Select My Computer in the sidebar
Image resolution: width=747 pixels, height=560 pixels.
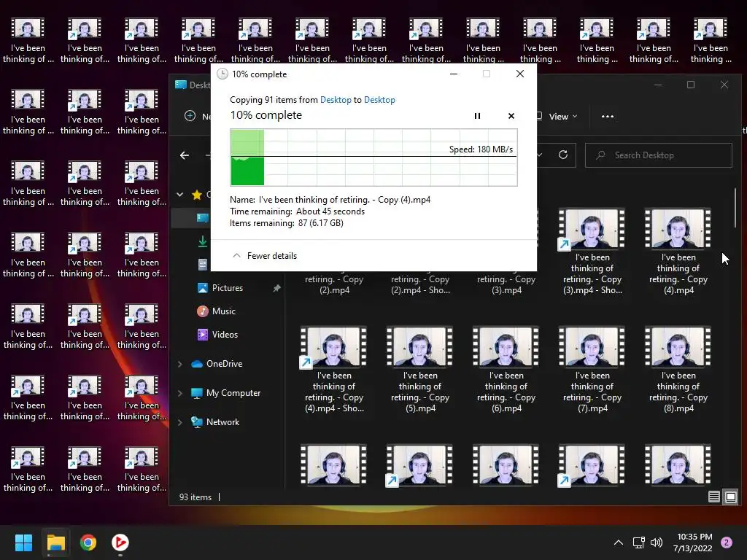225,393
